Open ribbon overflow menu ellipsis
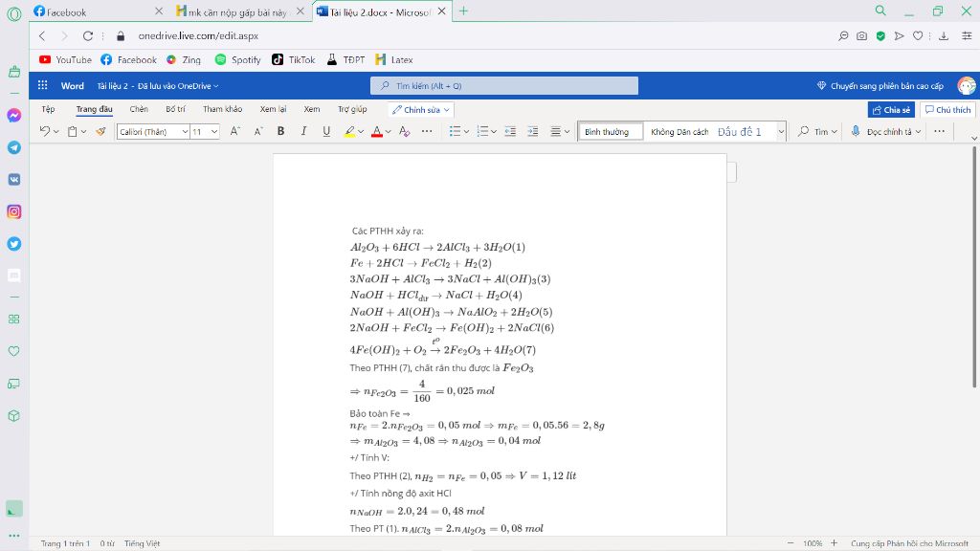This screenshot has height=551, width=980. click(940, 131)
